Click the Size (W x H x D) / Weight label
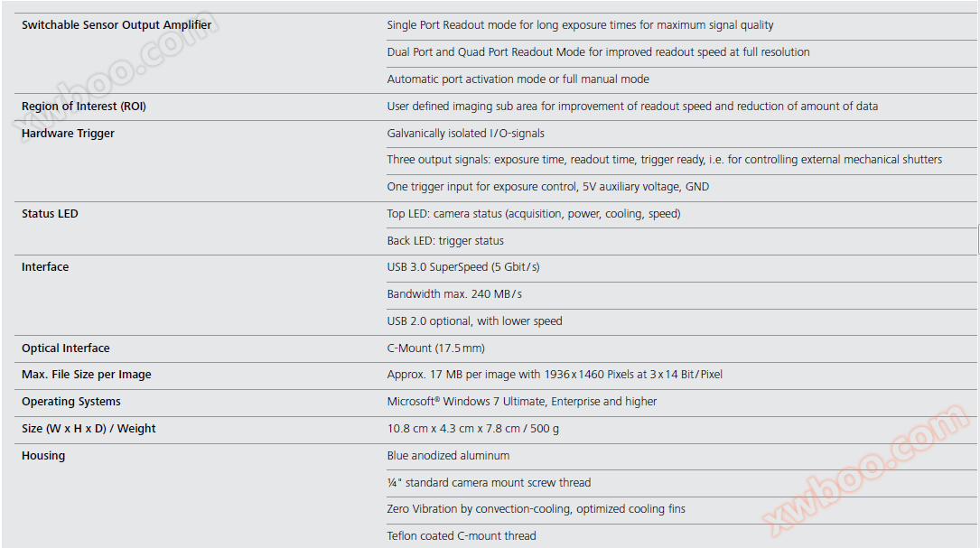The height and width of the screenshot is (548, 980). 89,429
